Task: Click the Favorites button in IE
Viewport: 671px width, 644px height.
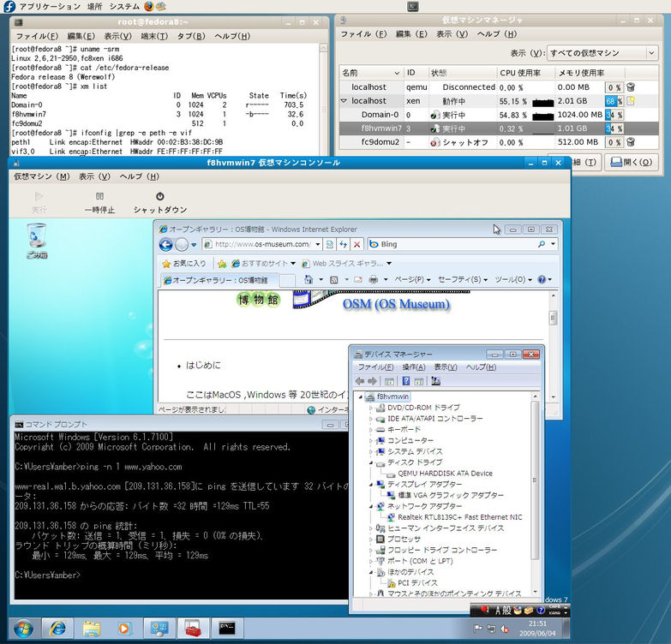Action: [184, 264]
